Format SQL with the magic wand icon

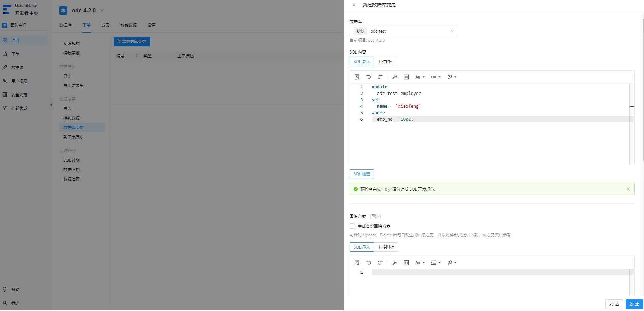click(x=395, y=77)
